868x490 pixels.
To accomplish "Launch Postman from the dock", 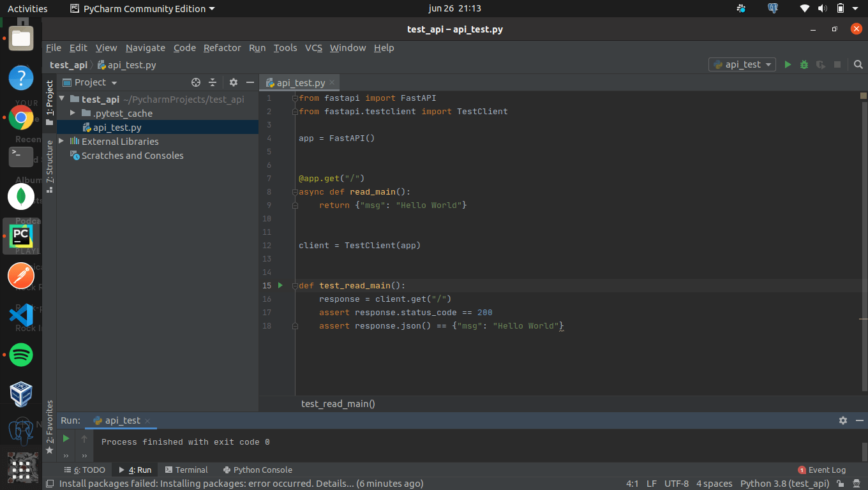I will point(21,276).
